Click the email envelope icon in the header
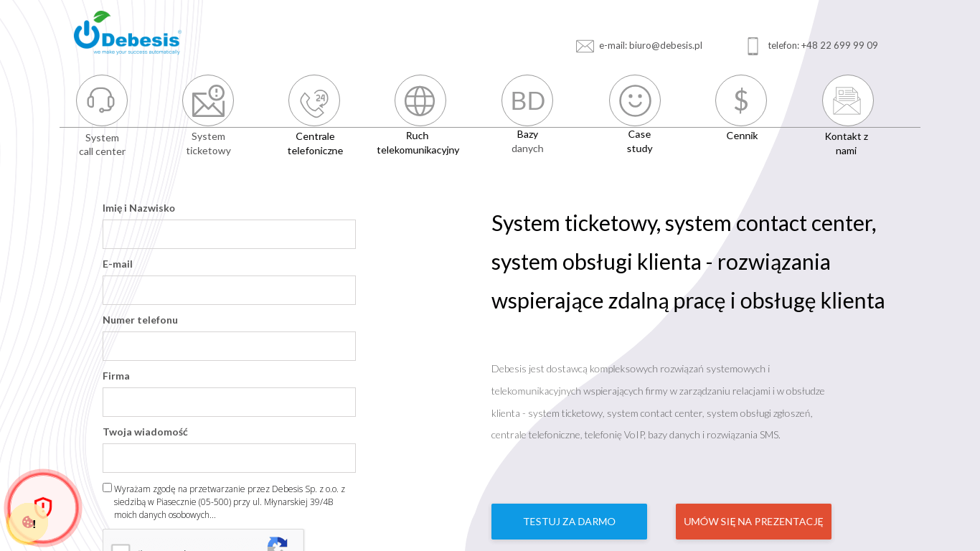 click(585, 45)
